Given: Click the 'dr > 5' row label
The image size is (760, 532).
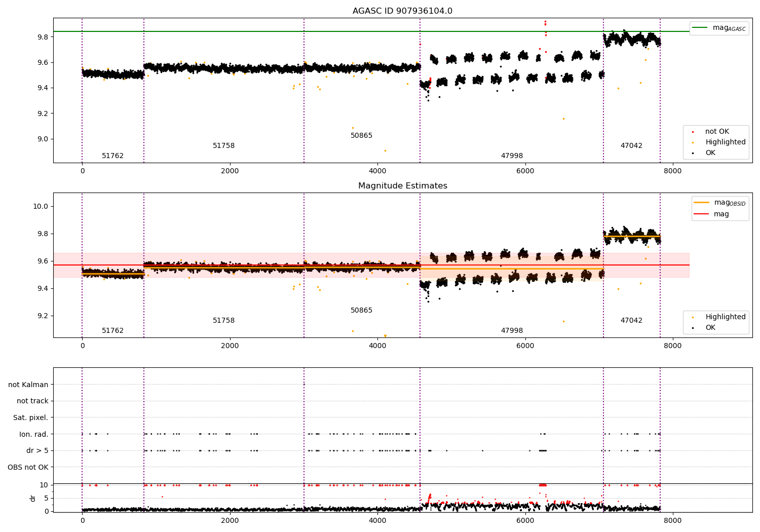Looking at the screenshot, I should (x=37, y=451).
